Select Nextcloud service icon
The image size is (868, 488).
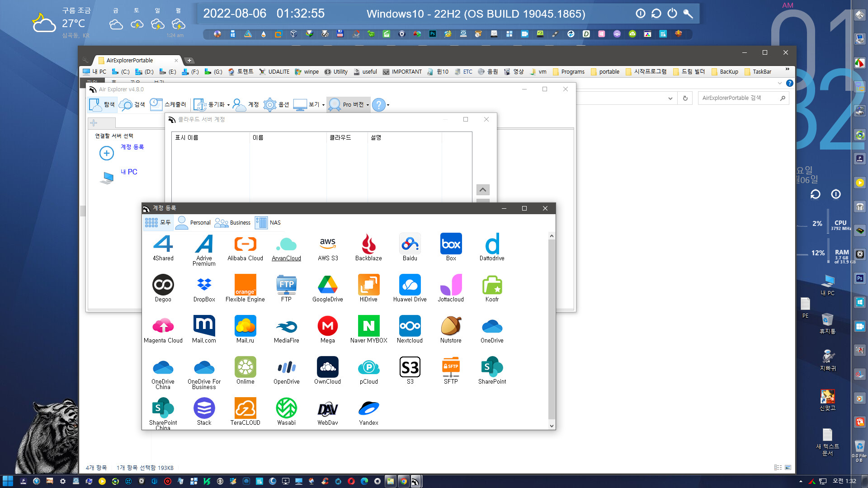pos(410,330)
